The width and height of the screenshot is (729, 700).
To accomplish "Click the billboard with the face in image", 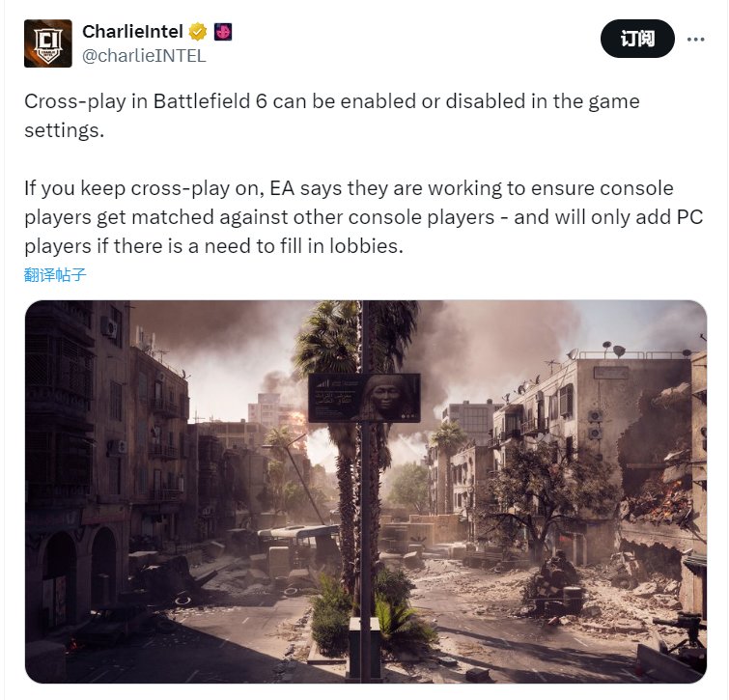I will (x=364, y=398).
